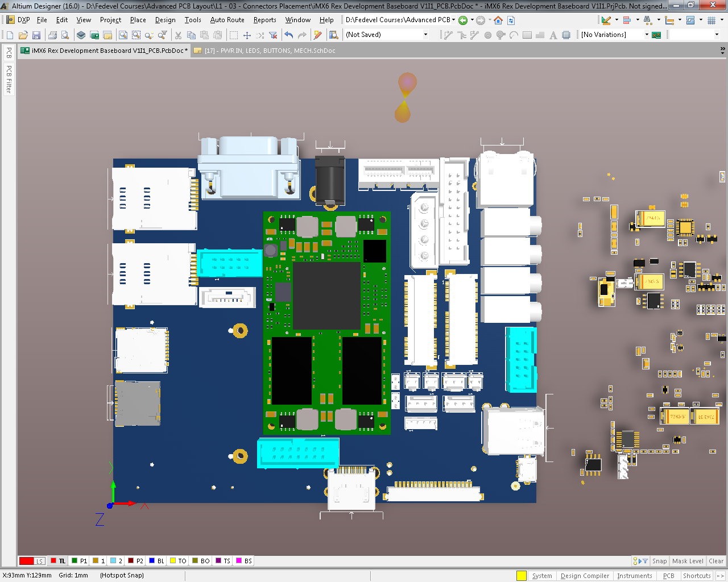Click the Mask Level button
This screenshot has height=582, width=728.
click(x=688, y=561)
